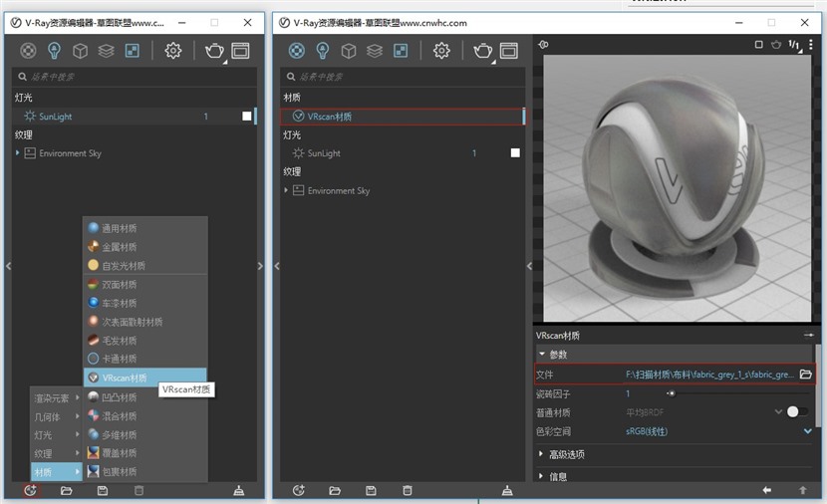
Task: Expand the 信息 section
Action: (541, 476)
